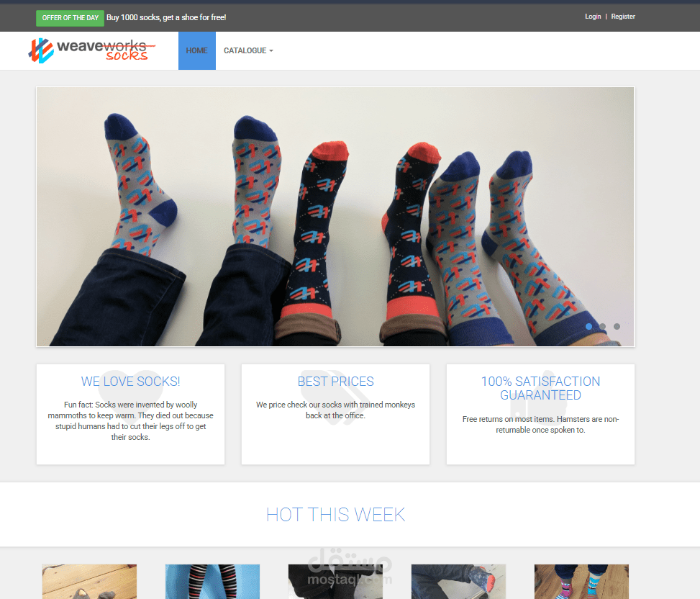This screenshot has height=599, width=700.
Task: Open the striped socks product thumbnail
Action: 212,581
